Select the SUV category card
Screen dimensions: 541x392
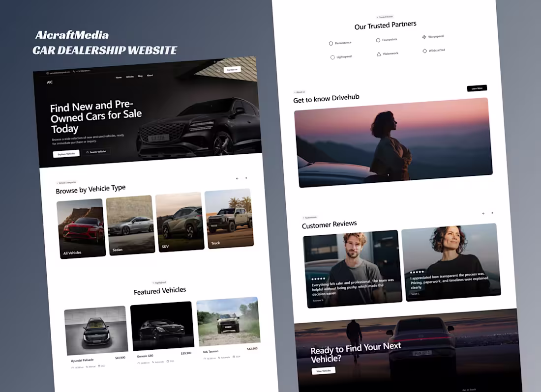[180, 222]
